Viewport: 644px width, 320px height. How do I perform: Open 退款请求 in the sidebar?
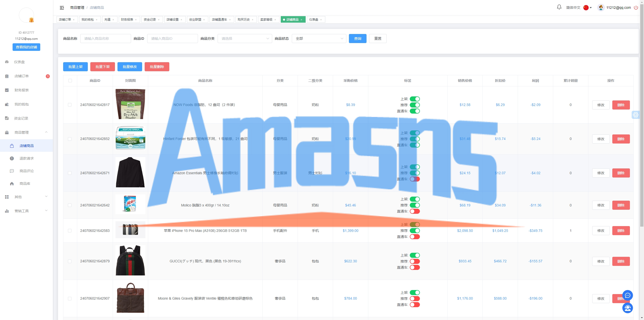pyautogui.click(x=27, y=158)
